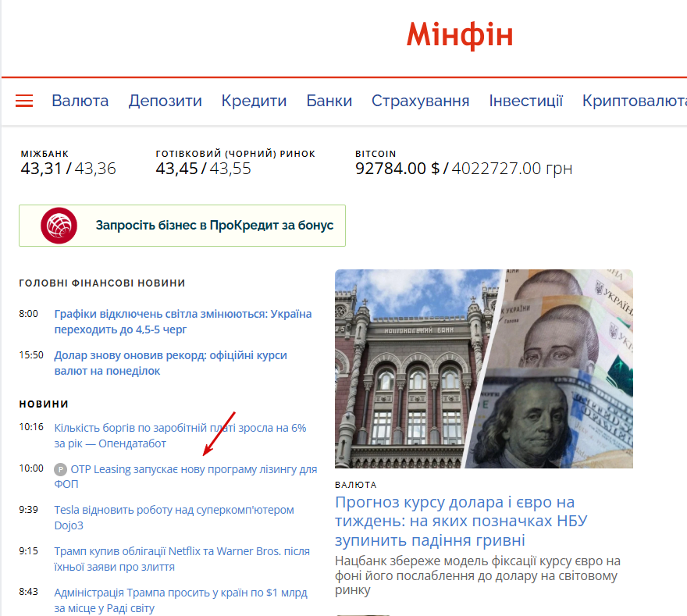Go to the Кредити section
The width and height of the screenshot is (687, 616).
(255, 101)
